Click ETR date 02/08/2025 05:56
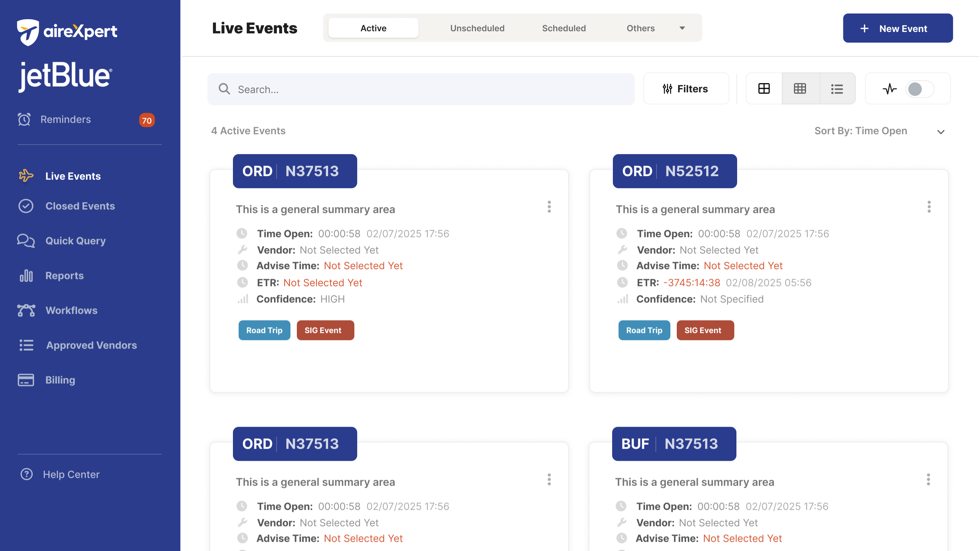This screenshot has height=551, width=980. 768,283
